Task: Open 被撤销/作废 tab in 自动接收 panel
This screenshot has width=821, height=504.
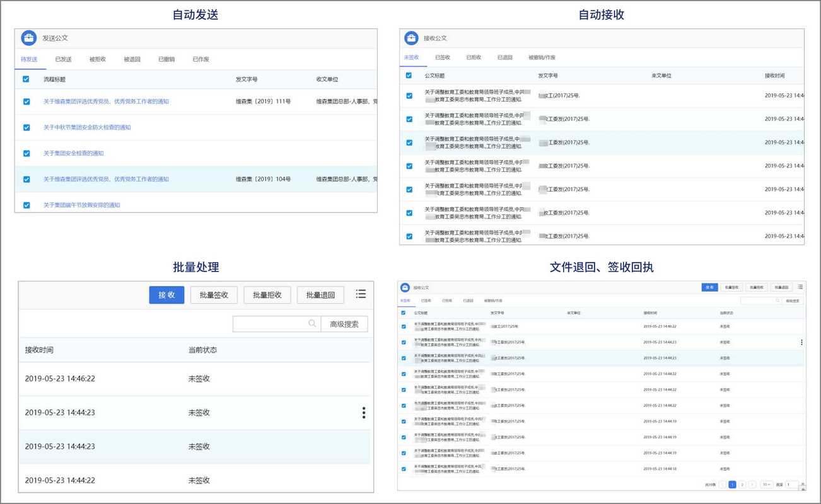Action: [x=542, y=57]
